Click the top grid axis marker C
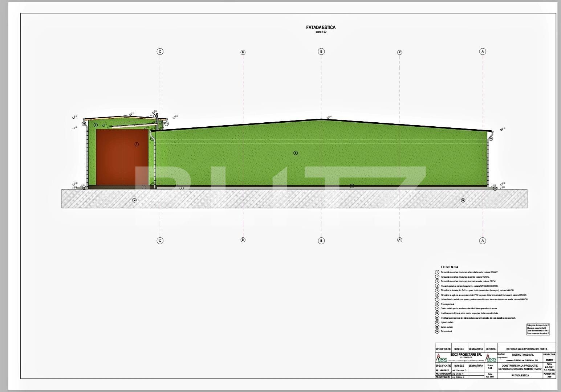The height and width of the screenshot is (392, 561). (x=160, y=52)
